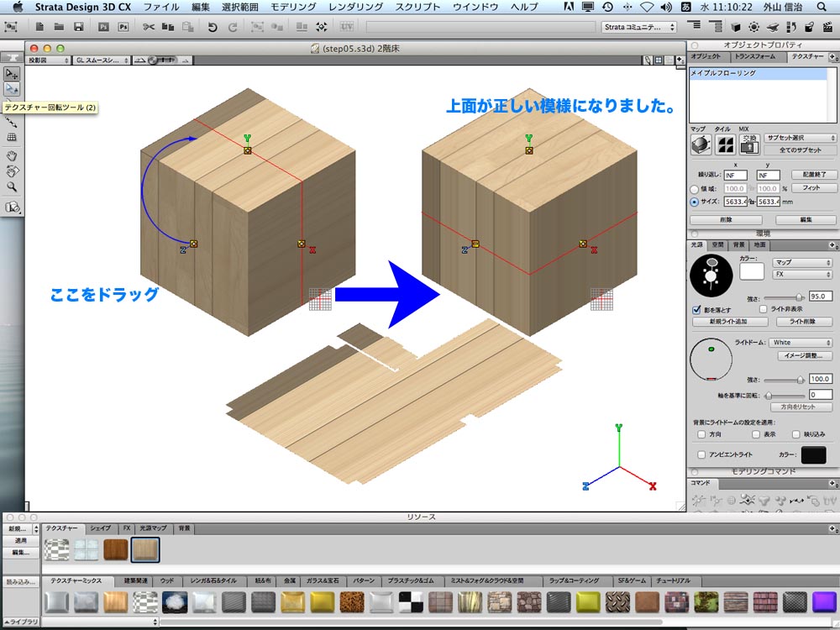Select the cloud sky texture thumbnail
The height and width of the screenshot is (630, 840).
pyautogui.click(x=175, y=602)
